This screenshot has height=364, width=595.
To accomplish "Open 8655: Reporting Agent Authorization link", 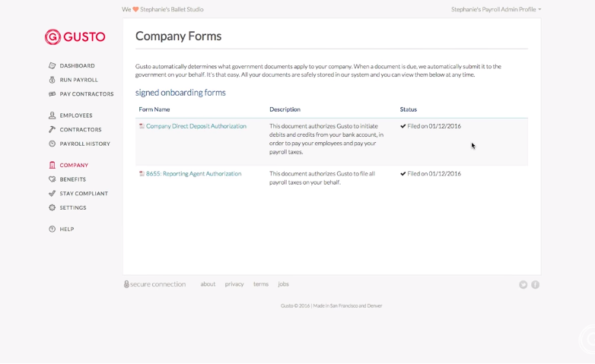I will 193,174.
